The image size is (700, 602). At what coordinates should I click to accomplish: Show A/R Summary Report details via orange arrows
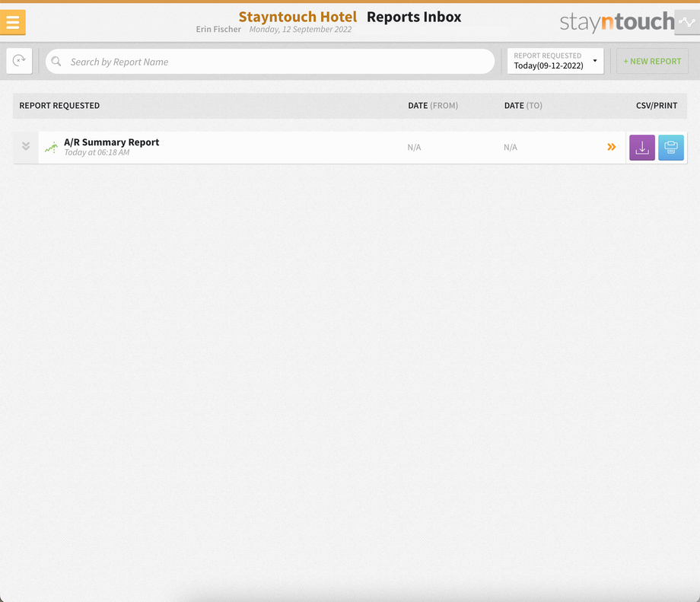pos(612,147)
